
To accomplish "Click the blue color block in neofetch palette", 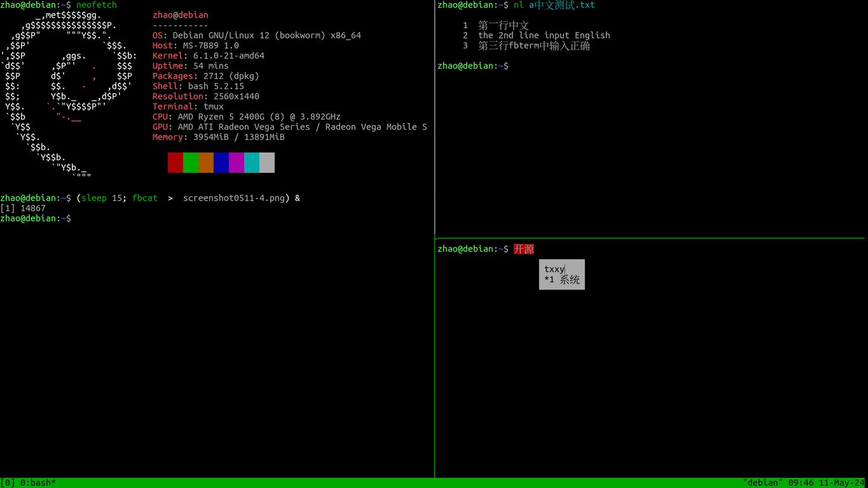I will 221,163.
